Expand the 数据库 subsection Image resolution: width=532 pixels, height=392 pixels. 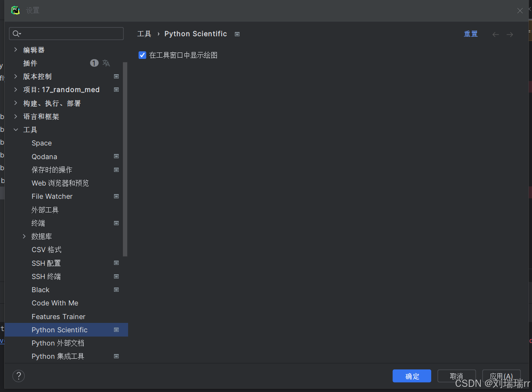tap(24, 236)
